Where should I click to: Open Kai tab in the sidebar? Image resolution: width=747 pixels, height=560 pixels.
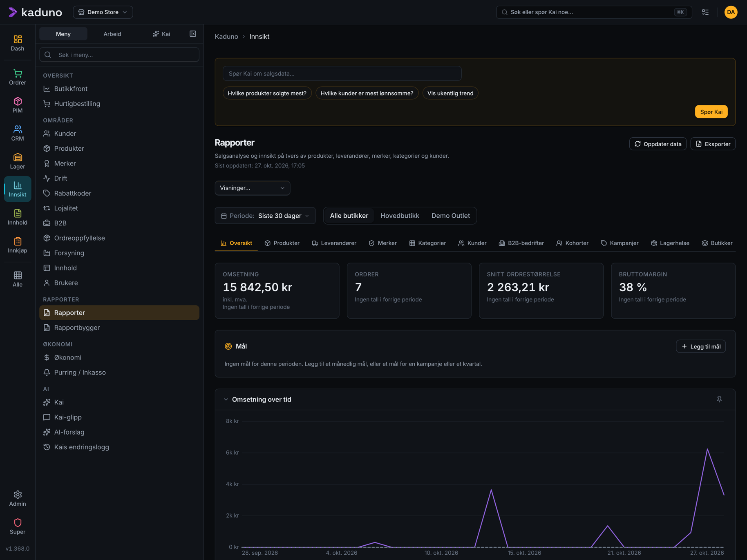(161, 34)
